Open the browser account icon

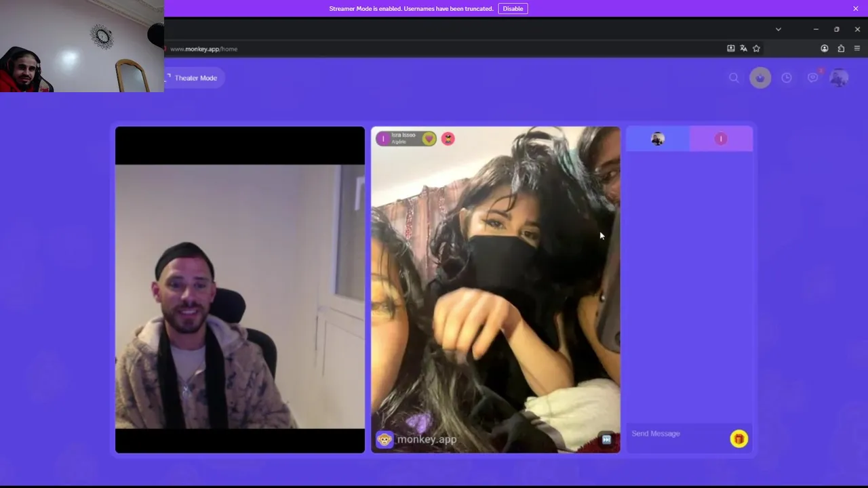(825, 49)
